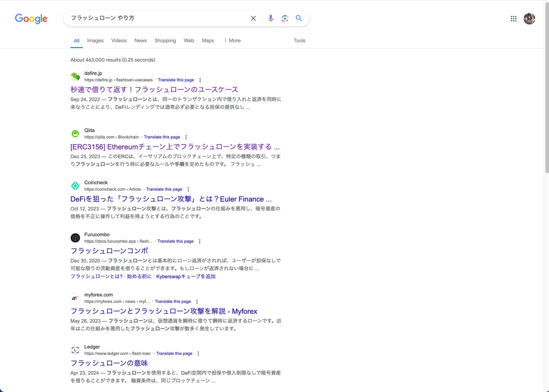The width and height of the screenshot is (549, 392).
Task: Expand the More search filters menu
Action: pos(232,41)
